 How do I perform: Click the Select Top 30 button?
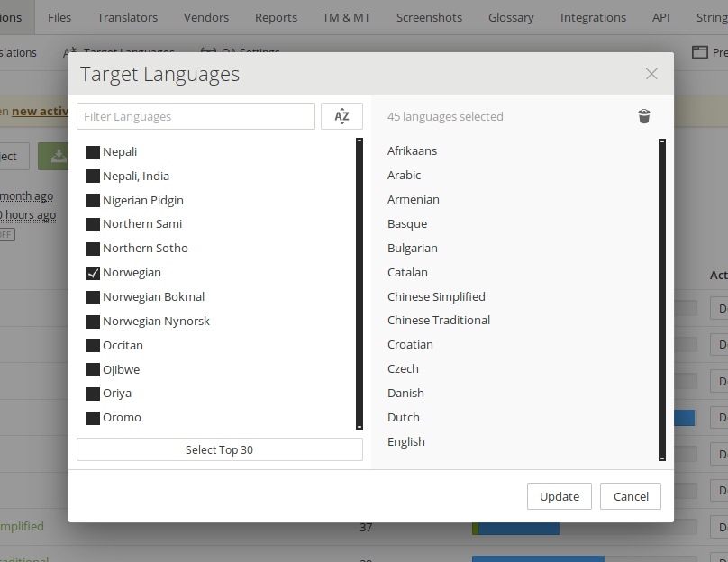coord(220,449)
